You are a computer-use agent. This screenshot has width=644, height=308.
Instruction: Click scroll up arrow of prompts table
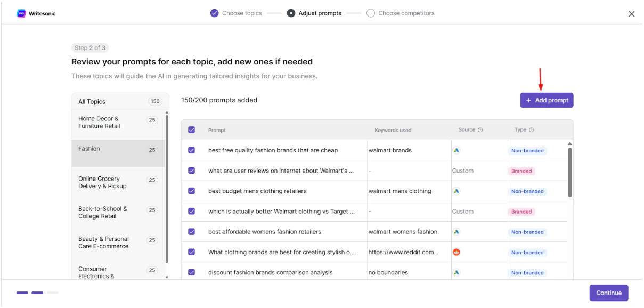point(570,144)
